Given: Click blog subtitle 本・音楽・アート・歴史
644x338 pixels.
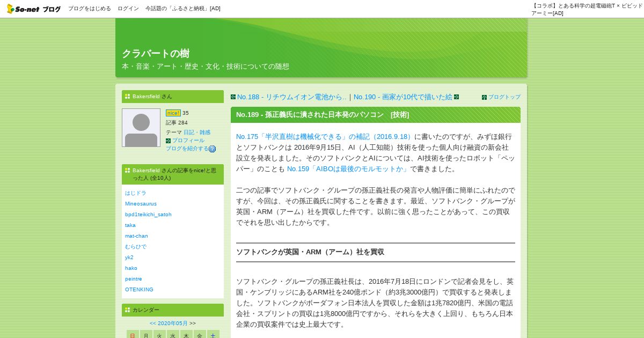Looking at the screenshot, I should tap(206, 67).
